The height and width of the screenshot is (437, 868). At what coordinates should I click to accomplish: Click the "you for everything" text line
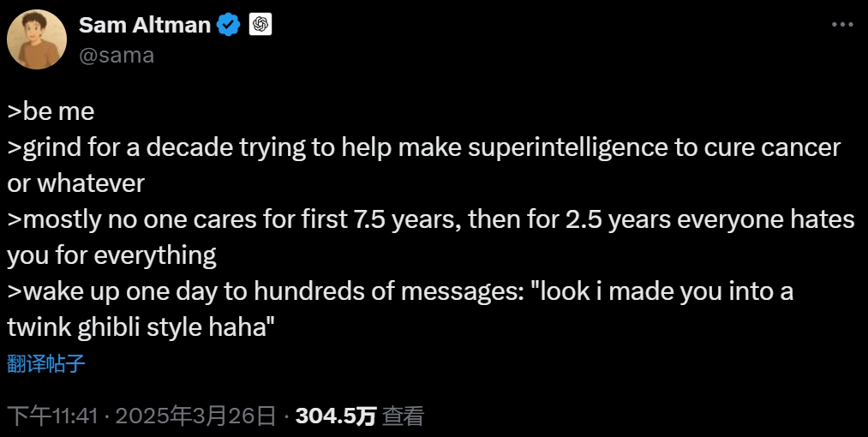(111, 255)
